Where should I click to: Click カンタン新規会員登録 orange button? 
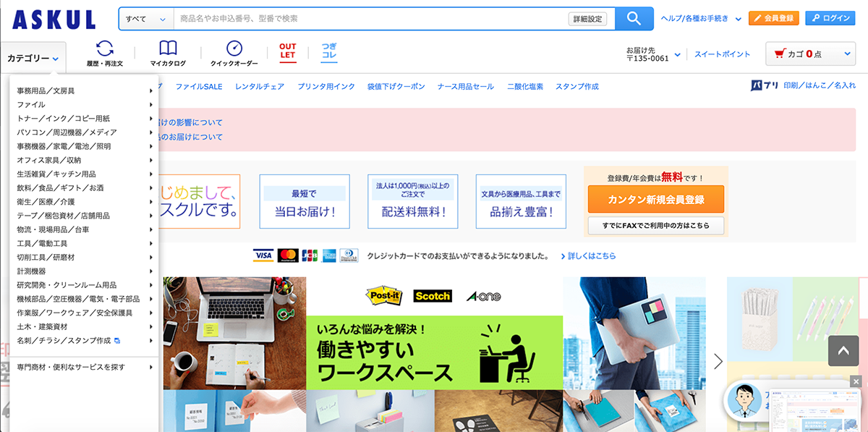tap(656, 199)
